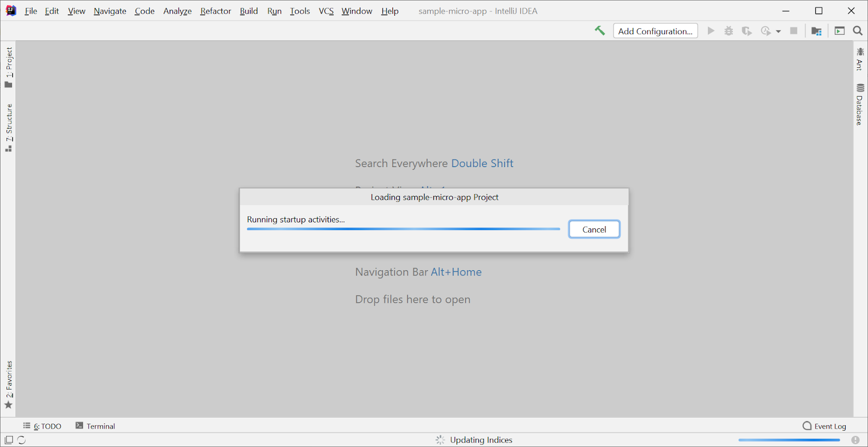Open the VCS menu
The image size is (868, 447).
click(326, 11)
